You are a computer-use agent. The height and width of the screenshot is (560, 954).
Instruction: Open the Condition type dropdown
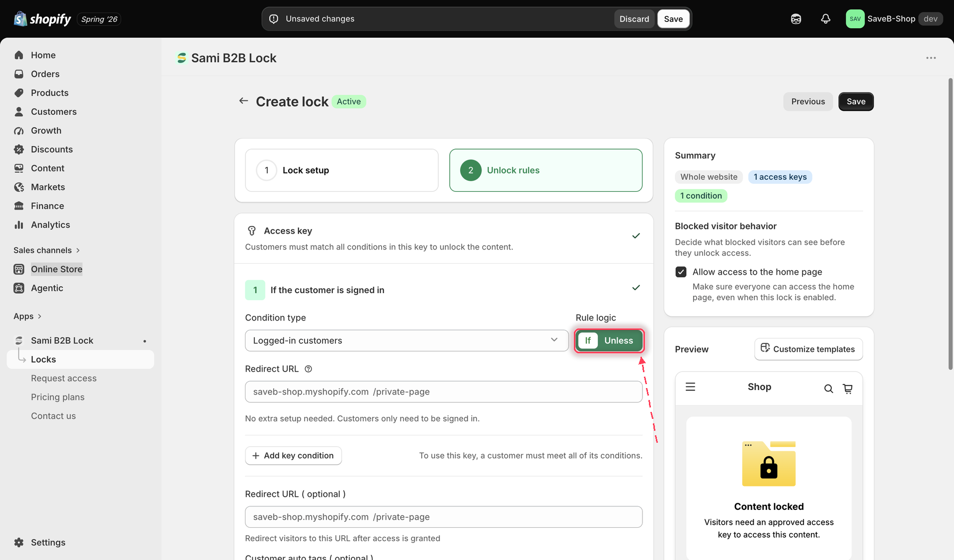[x=406, y=340]
